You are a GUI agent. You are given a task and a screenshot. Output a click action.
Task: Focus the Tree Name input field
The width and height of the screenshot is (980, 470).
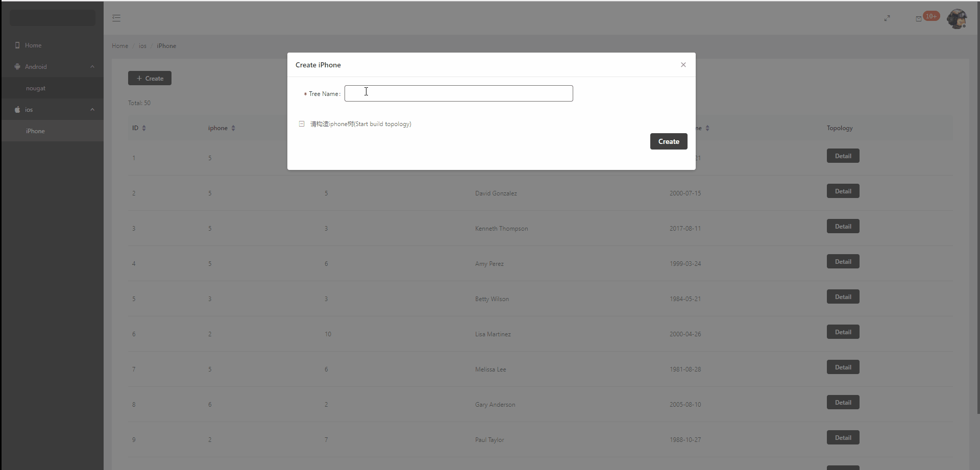(x=459, y=93)
